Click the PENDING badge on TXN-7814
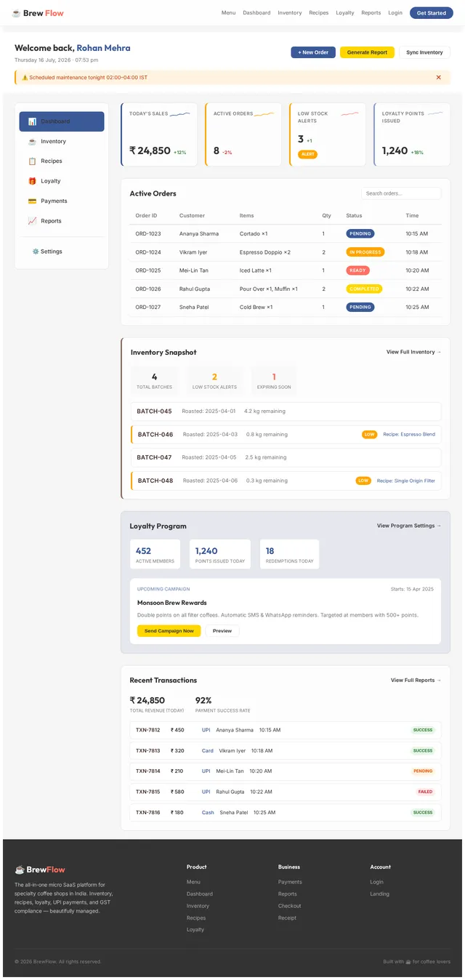The width and height of the screenshot is (465, 980). pyautogui.click(x=423, y=771)
